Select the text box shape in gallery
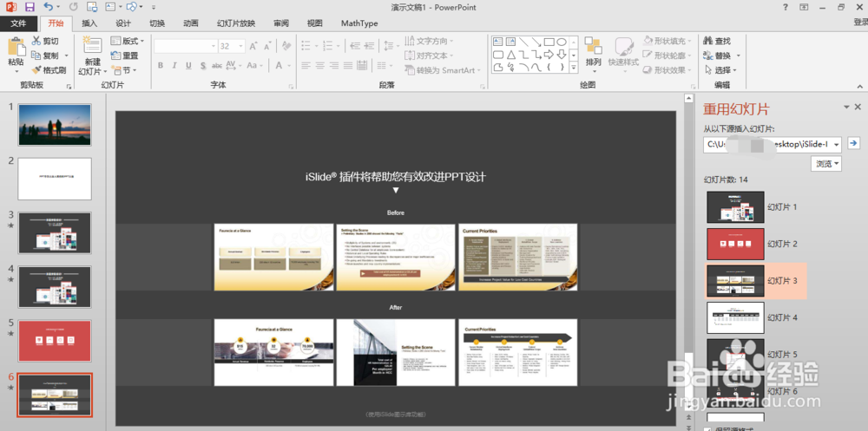 pos(497,42)
